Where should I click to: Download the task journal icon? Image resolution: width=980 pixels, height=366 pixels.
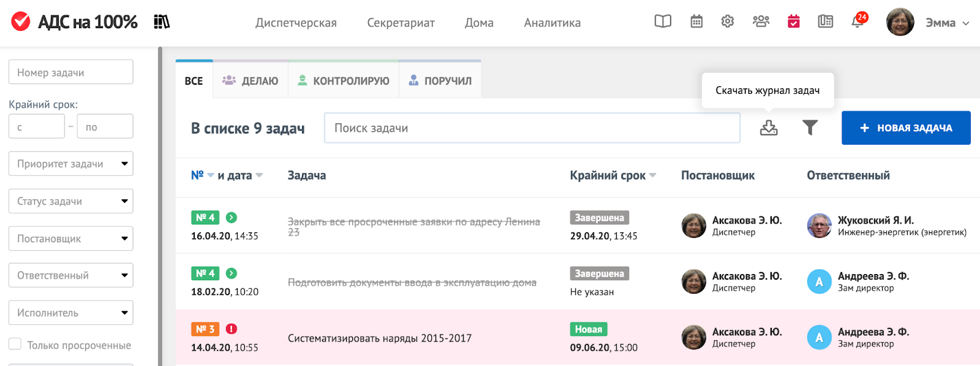[769, 128]
